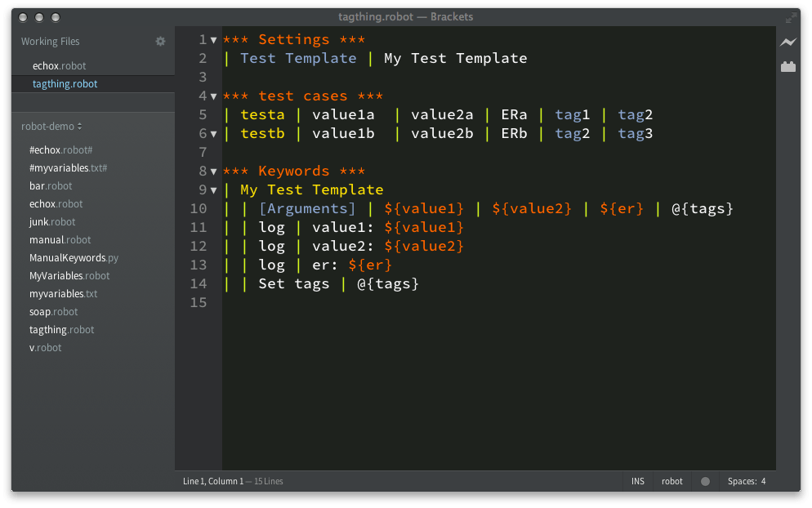Collapse the Settings section fold triangle
This screenshot has width=812, height=508.
coord(212,39)
